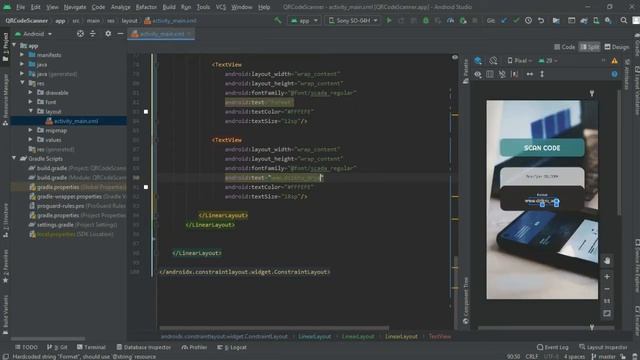
Task: Click the orientation rotate icon in preview toolbar
Action: 493,61
